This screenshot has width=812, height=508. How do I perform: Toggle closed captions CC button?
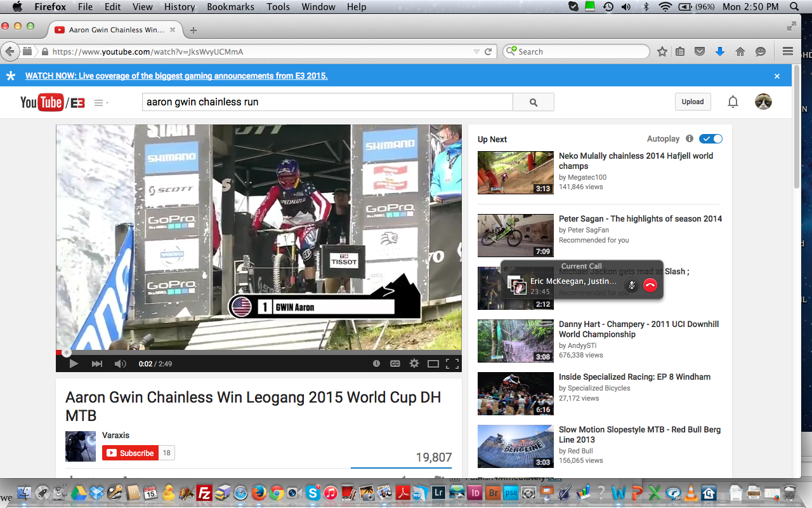click(395, 364)
